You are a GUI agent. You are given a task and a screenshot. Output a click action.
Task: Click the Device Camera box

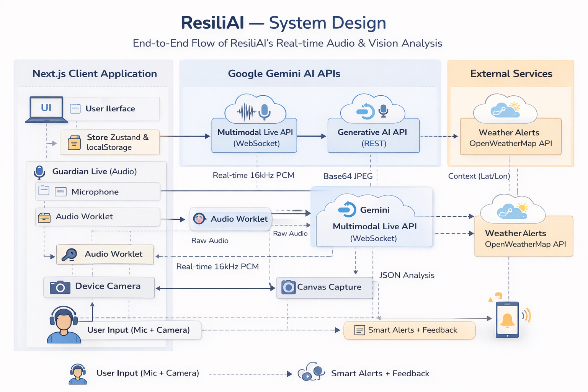coord(99,287)
